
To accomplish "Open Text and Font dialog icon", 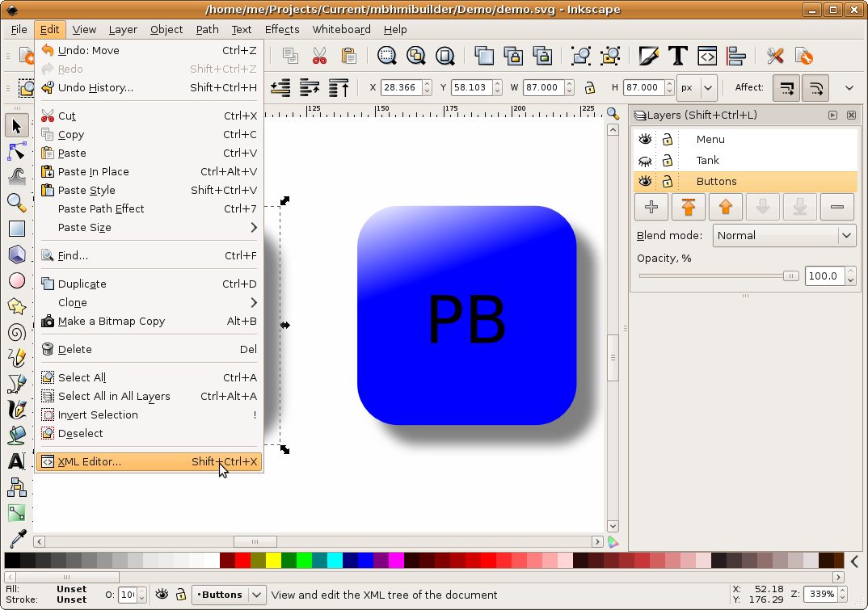I will click(677, 56).
